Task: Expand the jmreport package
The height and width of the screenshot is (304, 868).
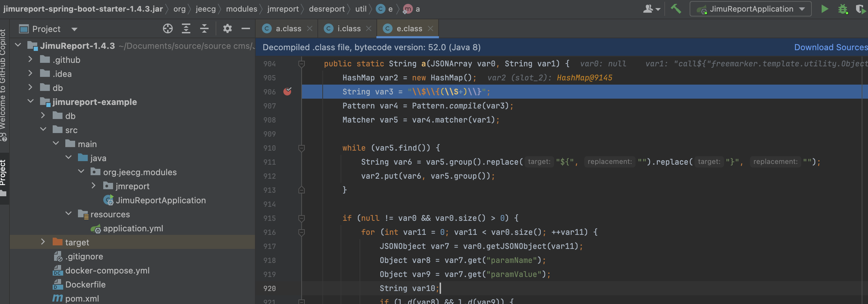Action: (93, 186)
